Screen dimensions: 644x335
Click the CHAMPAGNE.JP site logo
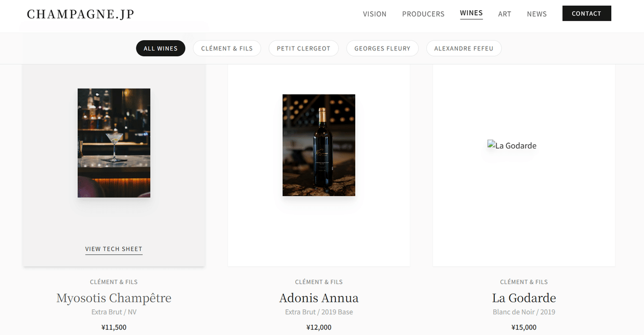pyautogui.click(x=80, y=14)
